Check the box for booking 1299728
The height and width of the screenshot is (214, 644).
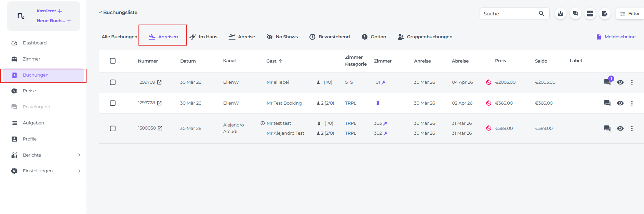[113, 103]
